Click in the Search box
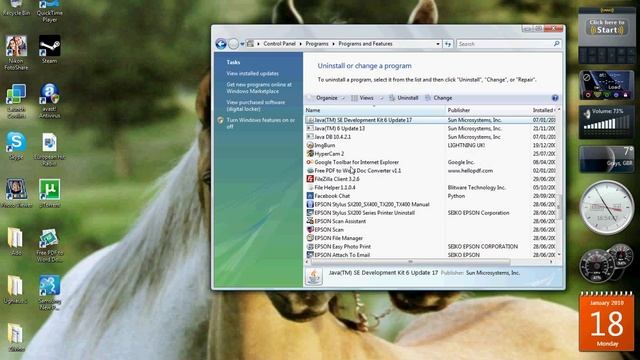The width and height of the screenshot is (640, 360). 505,44
